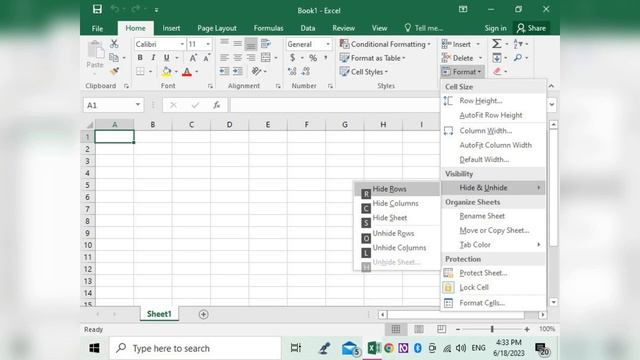Click the Sort & Filter icon
Screen dimensions: 640x360
tap(518, 44)
